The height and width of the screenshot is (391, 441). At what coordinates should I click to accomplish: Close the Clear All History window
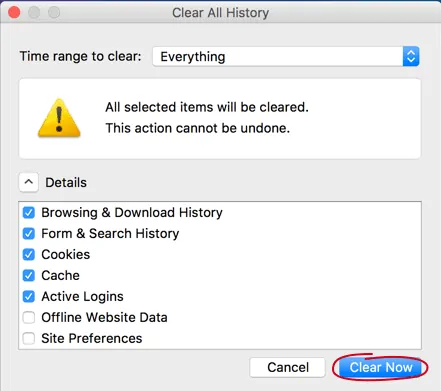pos(14,12)
